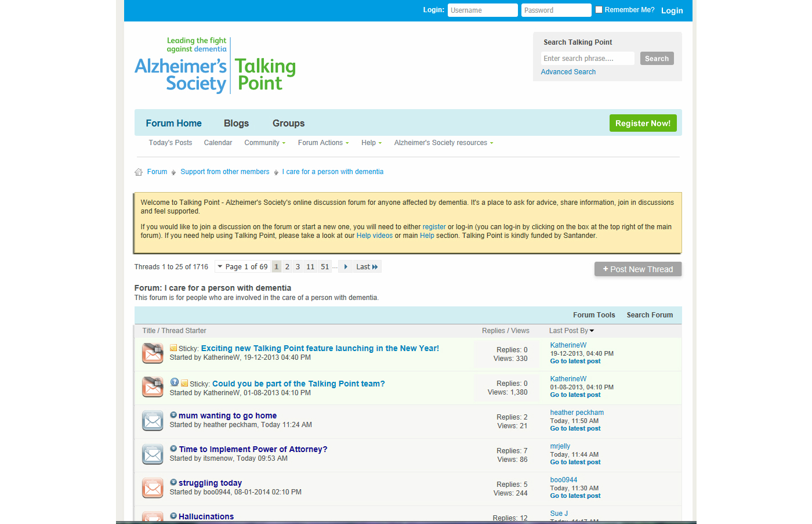Viewport: 812px width, 524px height.
Task: Click envelope icon beside 'mum wanting to go home'
Action: pos(153,421)
